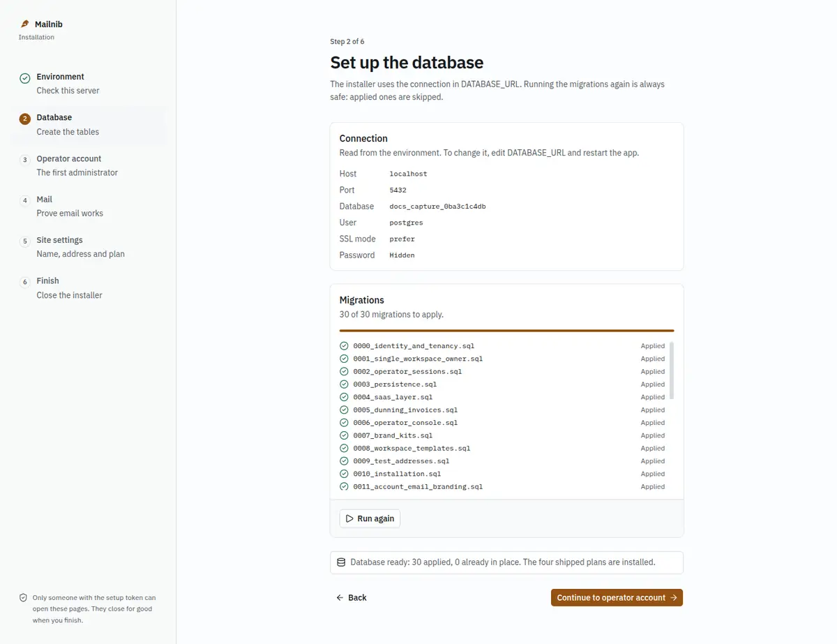This screenshot has width=837, height=644.
Task: Click the 'Database ready' status message
Action: 506,562
